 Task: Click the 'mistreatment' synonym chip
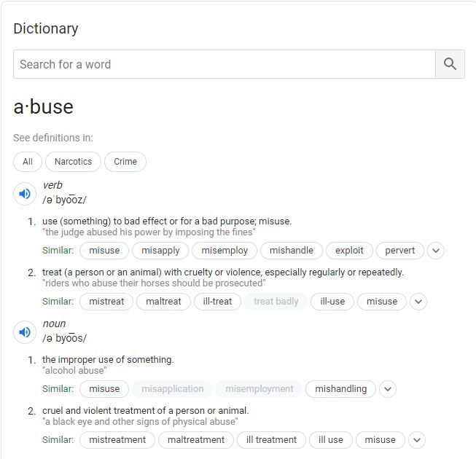117,440
